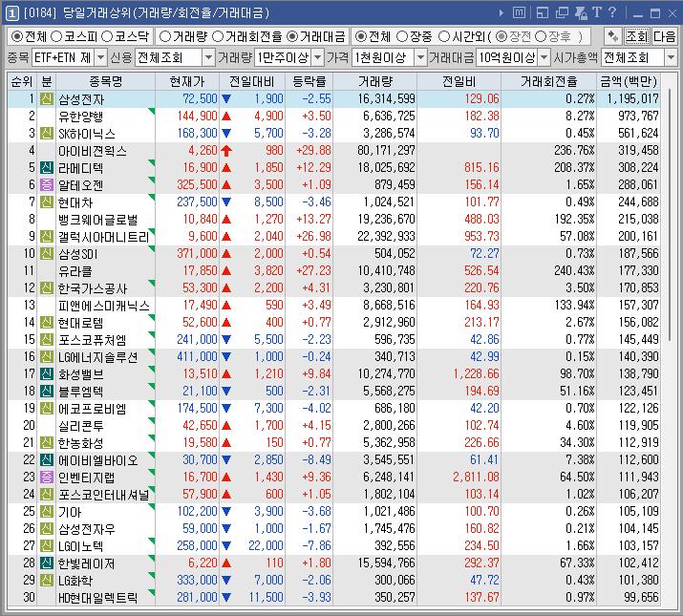Open the 시가총액 전체조회 dropdown

point(671,57)
